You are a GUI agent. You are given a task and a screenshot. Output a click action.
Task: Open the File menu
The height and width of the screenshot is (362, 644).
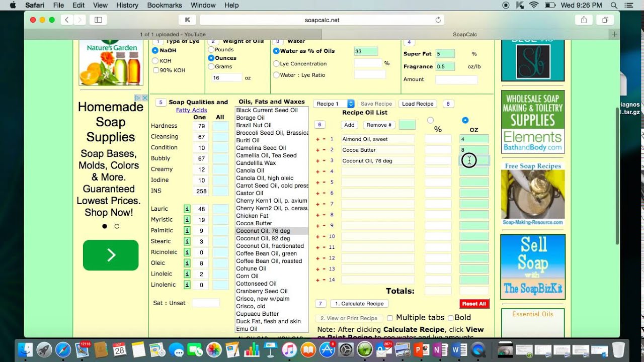coord(58,5)
